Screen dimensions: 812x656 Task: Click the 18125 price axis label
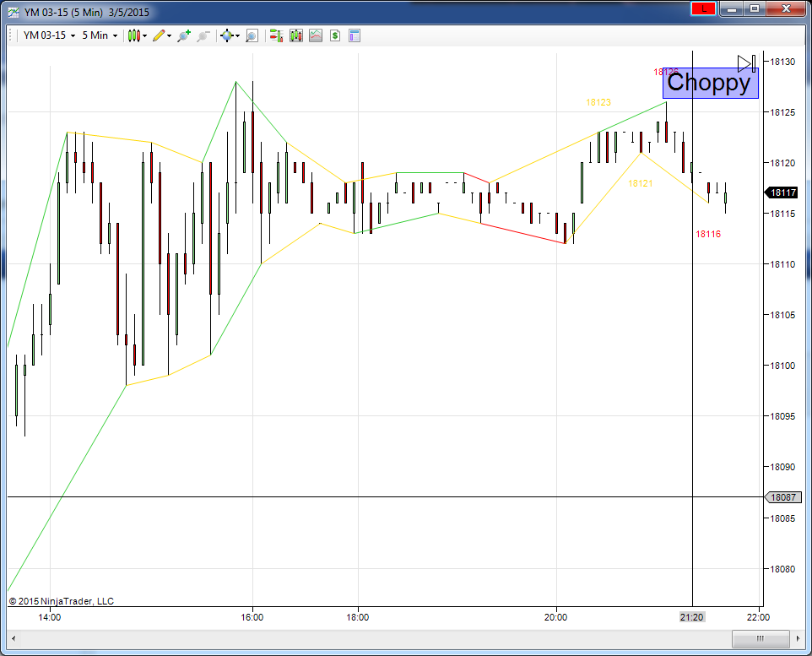782,112
